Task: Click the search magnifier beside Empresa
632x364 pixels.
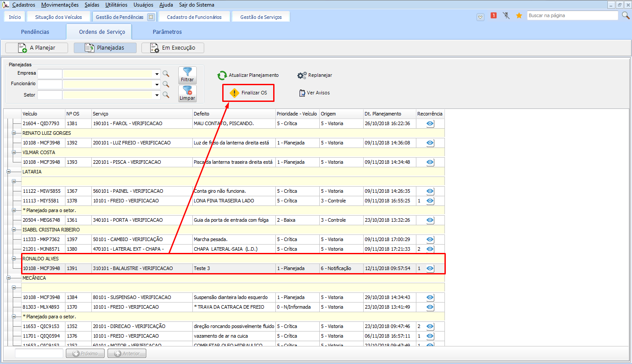Action: pos(166,74)
